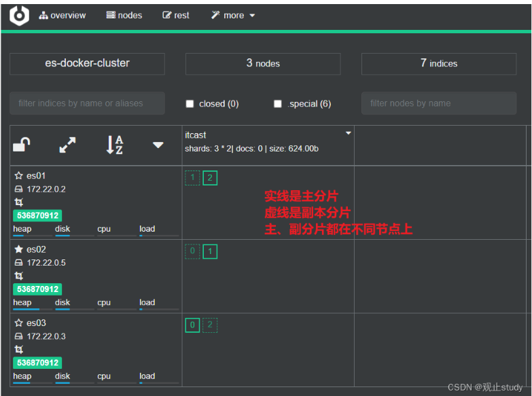Image resolution: width=532 pixels, height=396 pixels.
Task: Click es03 node name
Action: pyautogui.click(x=36, y=323)
